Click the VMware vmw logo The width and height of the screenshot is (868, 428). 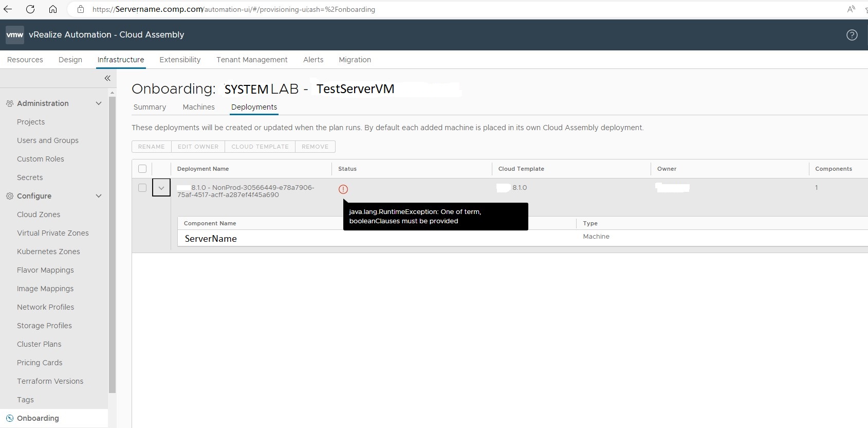pyautogui.click(x=14, y=35)
